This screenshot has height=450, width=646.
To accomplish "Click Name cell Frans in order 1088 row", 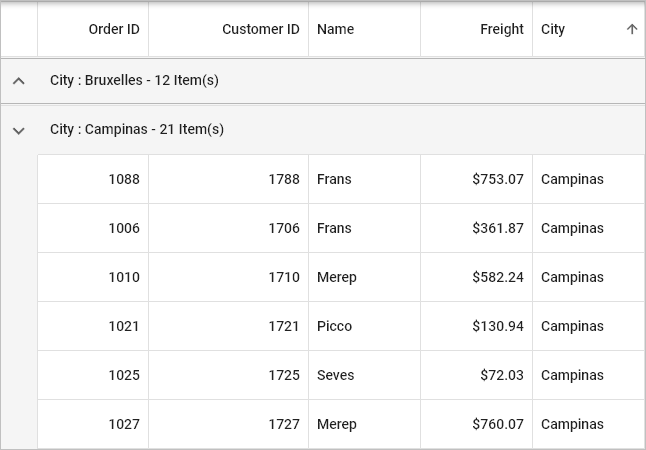I will click(365, 179).
